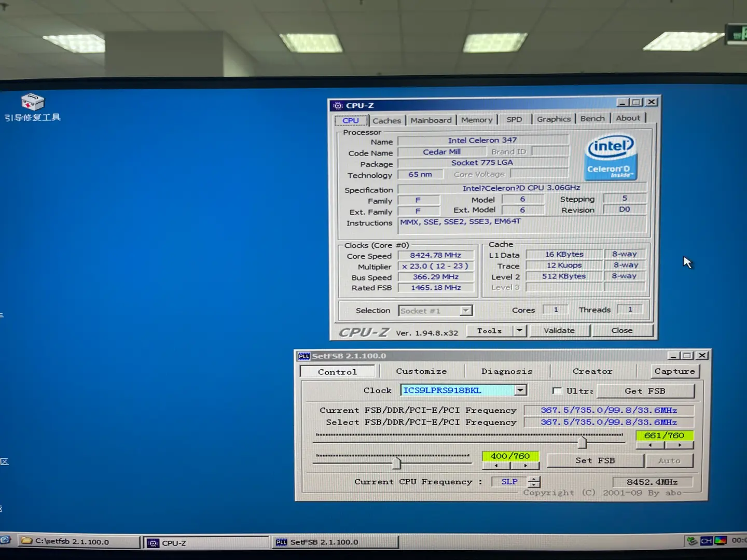The height and width of the screenshot is (560, 747).
Task: Switch to the Graphics tab
Action: [x=554, y=119]
